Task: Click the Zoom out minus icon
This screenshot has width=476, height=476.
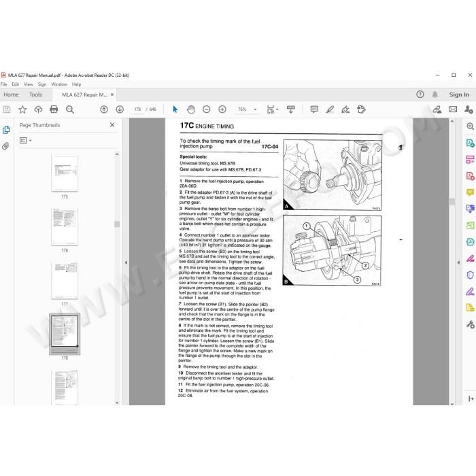Action: pos(207,109)
